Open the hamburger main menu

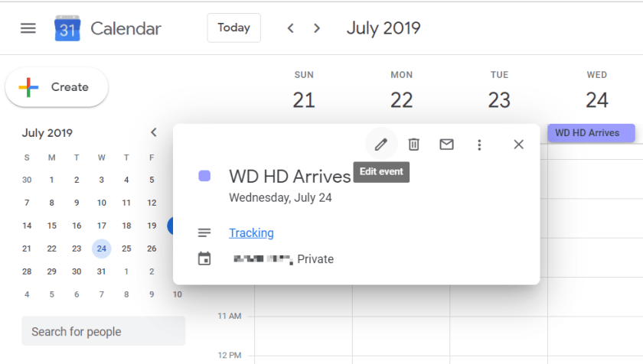tap(28, 28)
